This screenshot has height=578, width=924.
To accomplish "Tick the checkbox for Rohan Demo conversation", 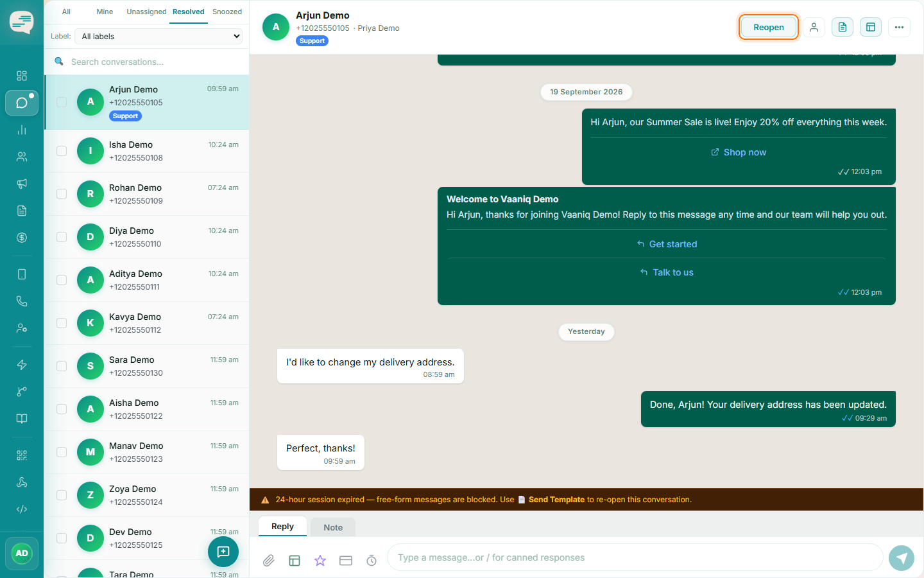I will coord(62,194).
